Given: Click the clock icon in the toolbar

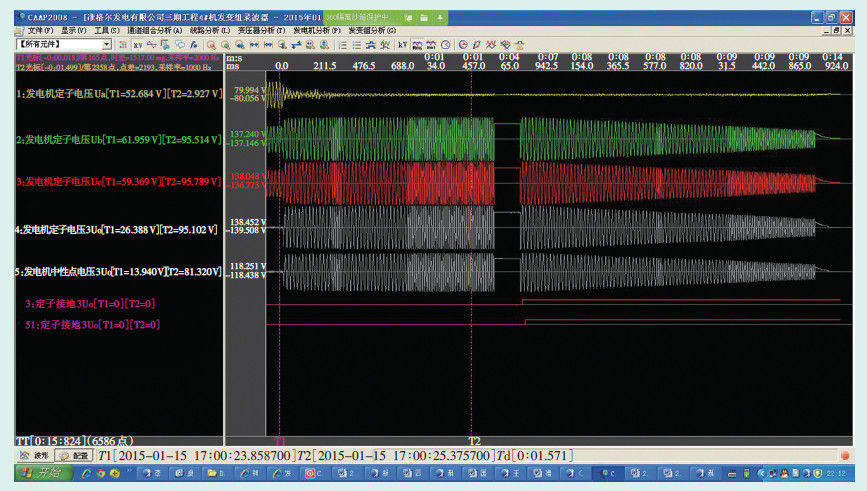Looking at the screenshot, I should click(x=445, y=45).
